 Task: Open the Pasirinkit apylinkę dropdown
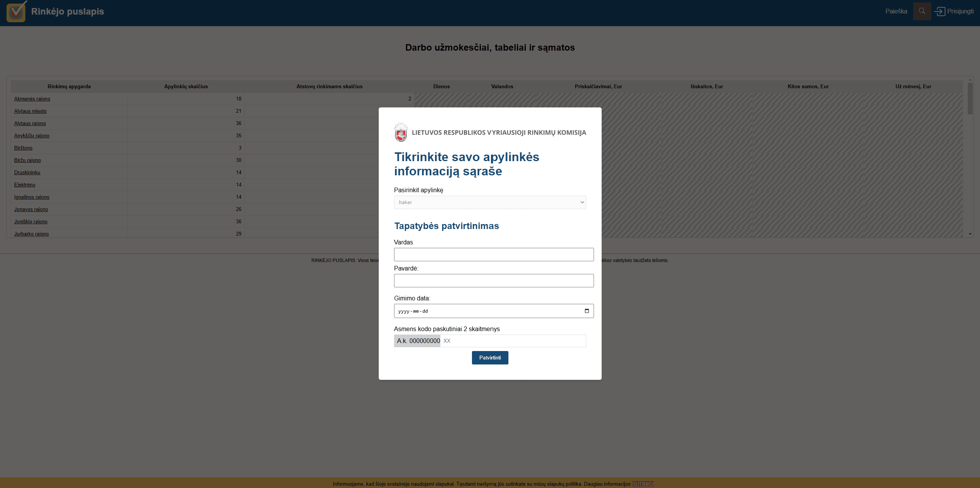(490, 202)
